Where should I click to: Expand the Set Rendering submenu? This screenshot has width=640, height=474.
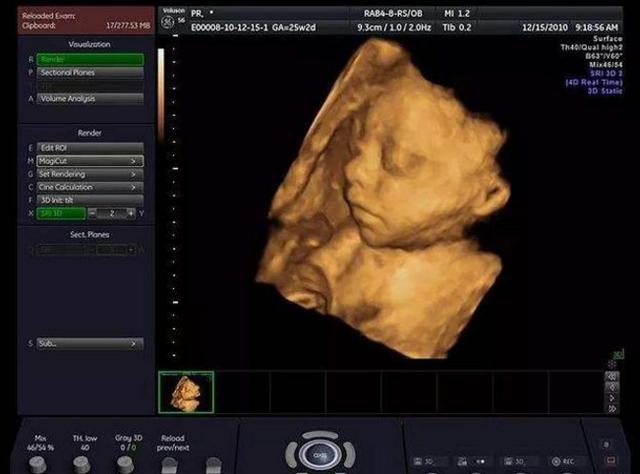[90, 174]
